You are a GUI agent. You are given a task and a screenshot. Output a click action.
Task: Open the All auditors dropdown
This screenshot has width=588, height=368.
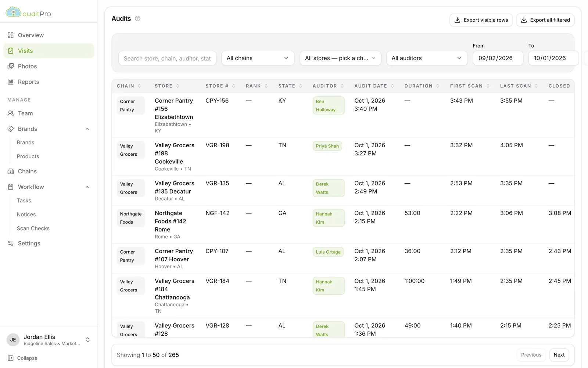click(x=427, y=58)
